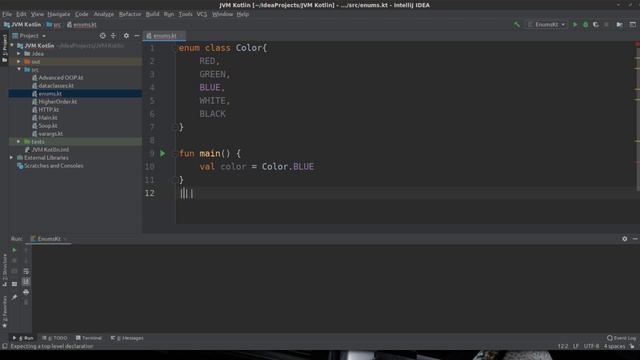The width and height of the screenshot is (640, 360).
Task: Open varargs.kt in project tree
Action: 47,133
